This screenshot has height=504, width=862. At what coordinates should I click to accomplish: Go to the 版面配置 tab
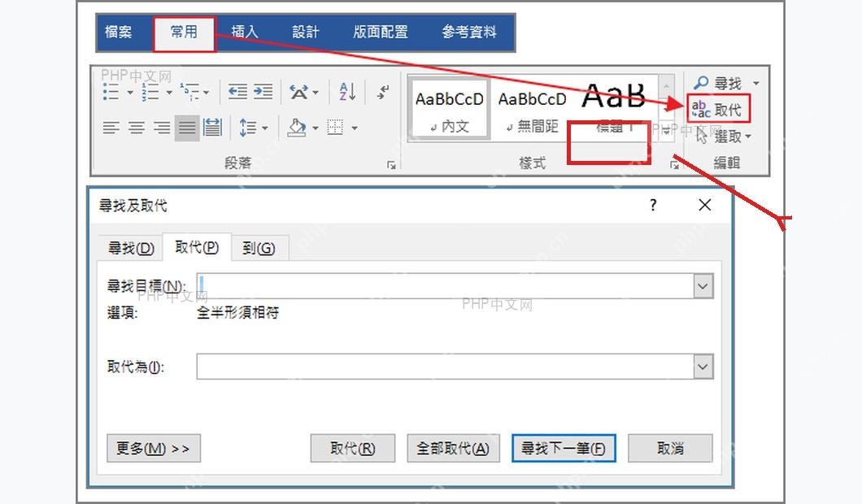381,32
